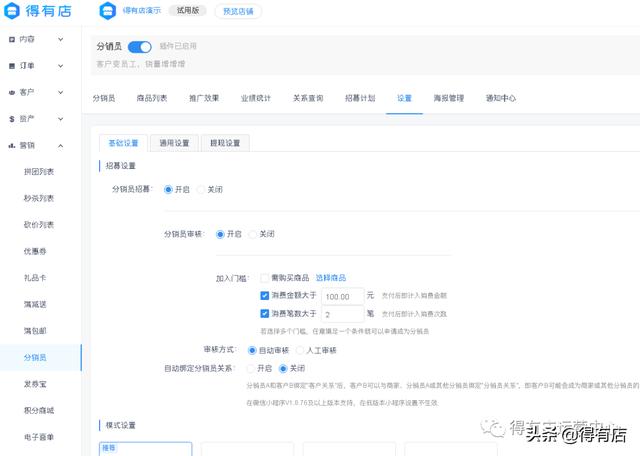Open the 商品列表 tab

tap(152, 98)
